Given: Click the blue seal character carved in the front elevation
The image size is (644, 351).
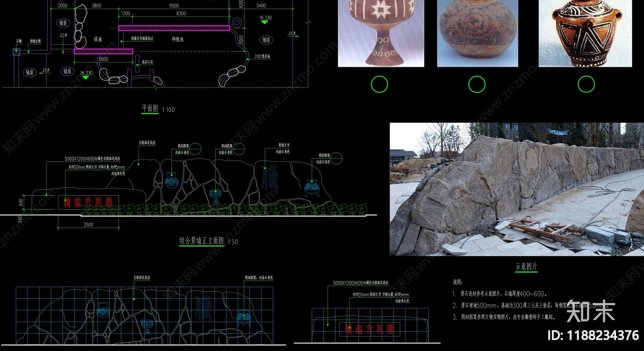Looking at the screenshot, I should click(x=269, y=179).
